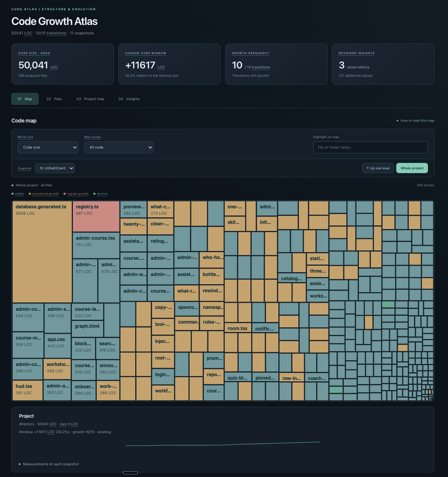Viewport: 448px width, 477px height.
Task: Select the prom block
Action: click(x=214, y=361)
